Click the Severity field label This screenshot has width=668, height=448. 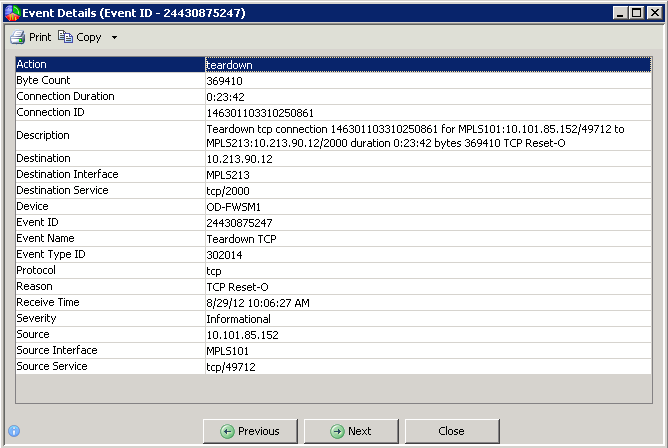point(37,319)
